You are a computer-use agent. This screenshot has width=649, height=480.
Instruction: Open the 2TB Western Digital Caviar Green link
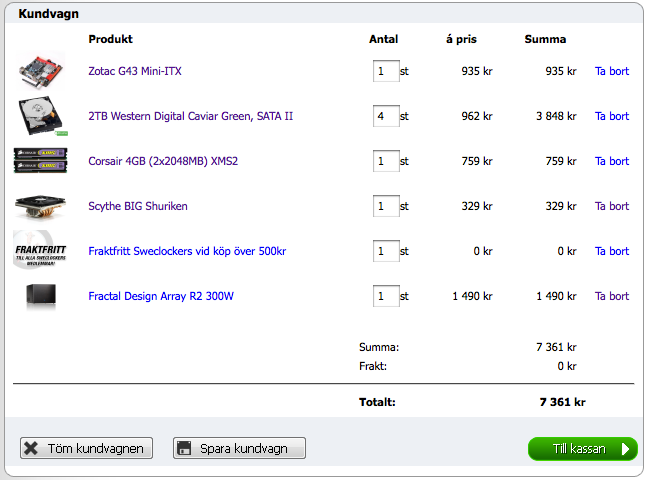190,117
